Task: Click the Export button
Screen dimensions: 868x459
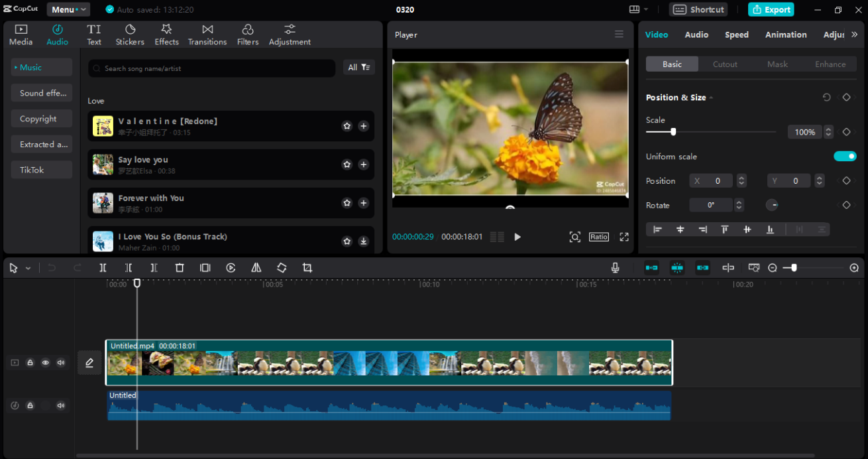Action: pyautogui.click(x=771, y=9)
